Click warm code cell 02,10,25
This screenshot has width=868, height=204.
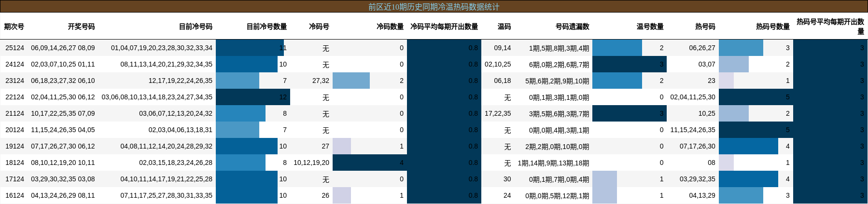(498, 64)
